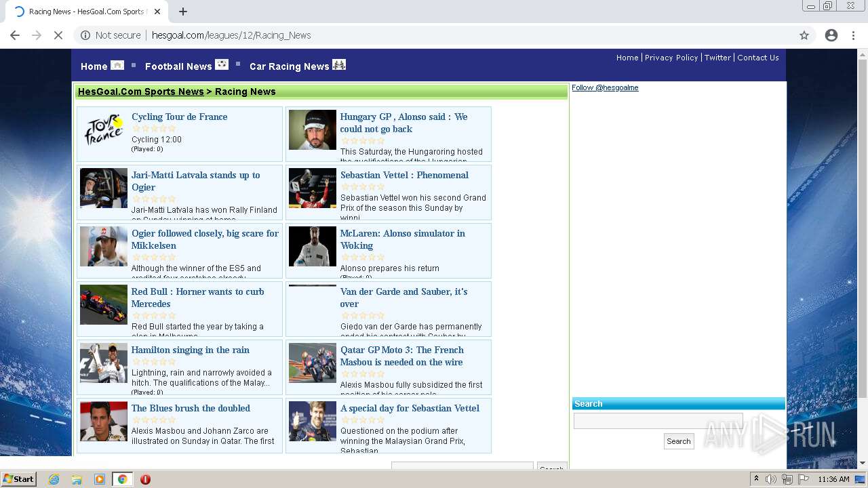
Task: Open Home in the navigation bar
Action: click(x=94, y=66)
